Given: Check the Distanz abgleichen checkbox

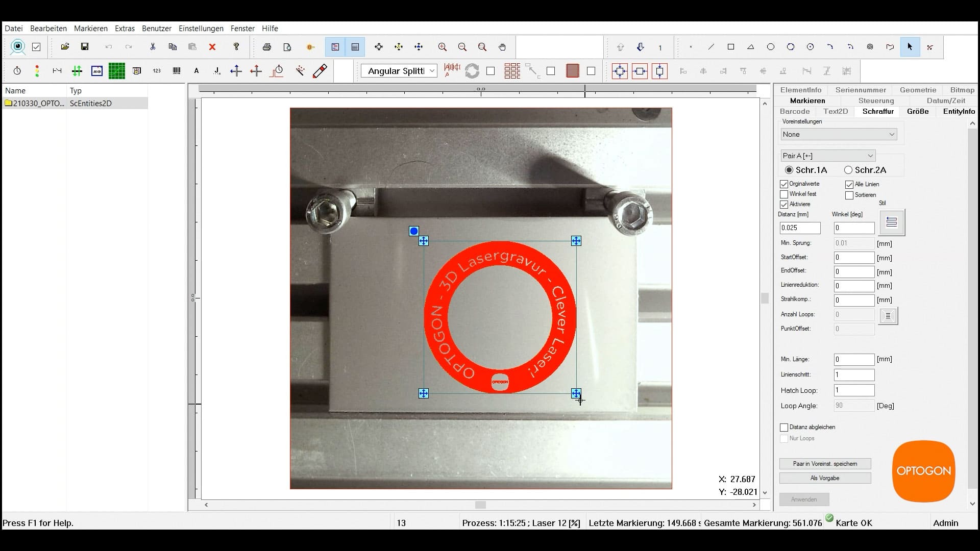Looking at the screenshot, I should tap(784, 428).
